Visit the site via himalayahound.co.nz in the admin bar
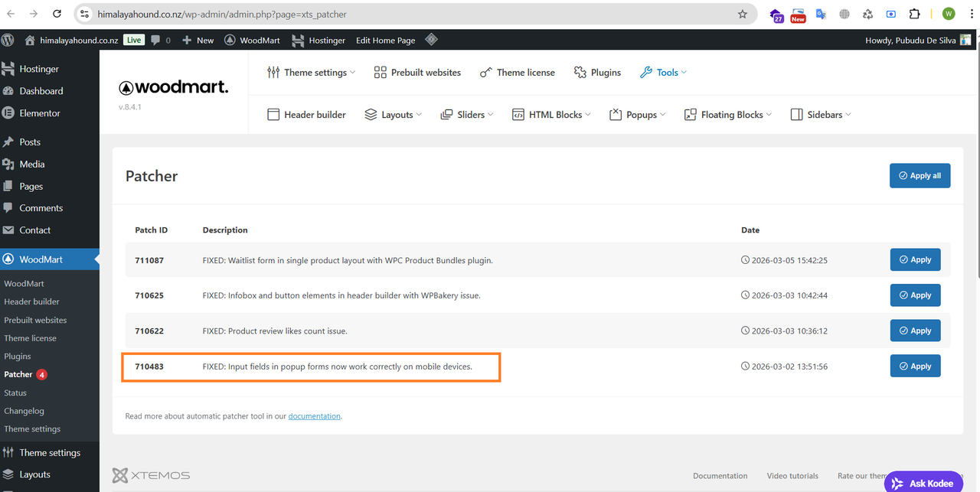The height and width of the screenshot is (492, 980). coord(71,40)
